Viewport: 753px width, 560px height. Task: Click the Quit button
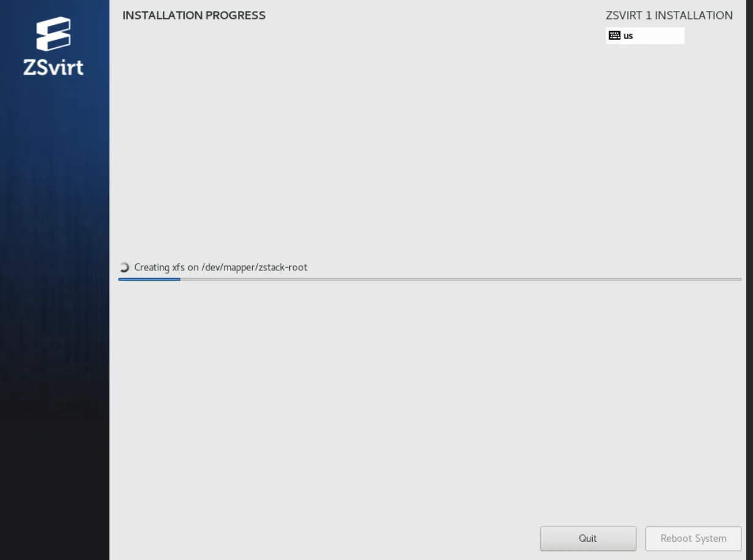point(588,539)
